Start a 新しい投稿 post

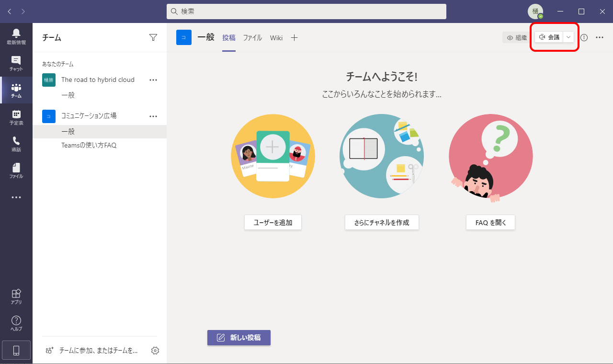(239, 338)
